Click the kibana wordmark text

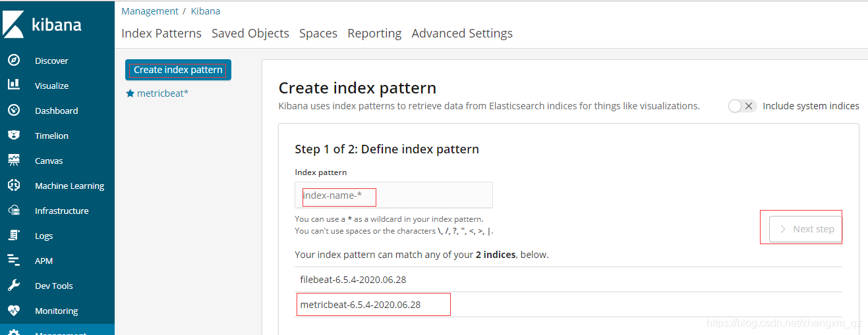click(57, 25)
